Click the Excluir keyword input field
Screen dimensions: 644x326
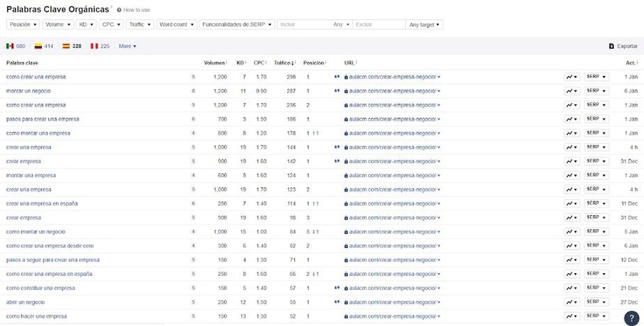378,24
